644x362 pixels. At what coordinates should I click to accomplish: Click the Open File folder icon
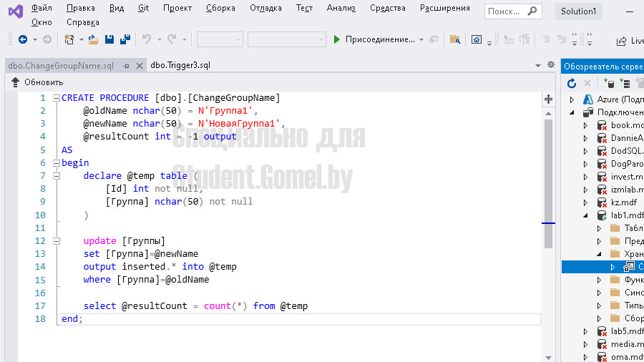[x=93, y=39]
